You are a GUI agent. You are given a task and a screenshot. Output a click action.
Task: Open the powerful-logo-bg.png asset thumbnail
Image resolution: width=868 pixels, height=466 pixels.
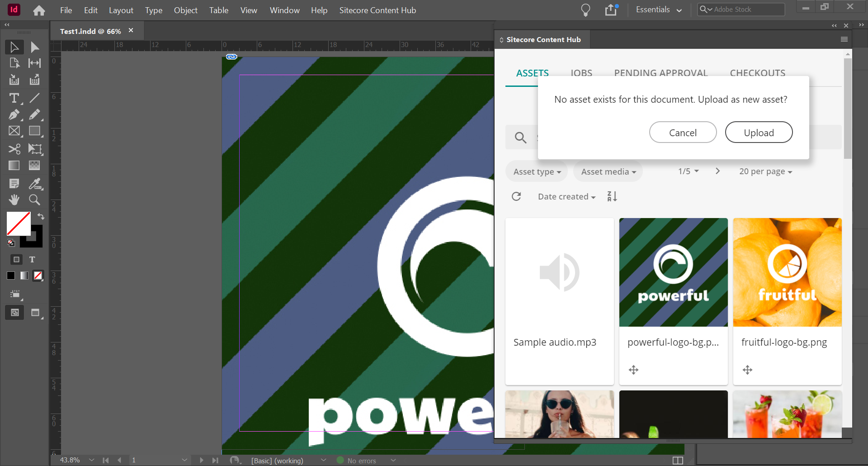673,272
